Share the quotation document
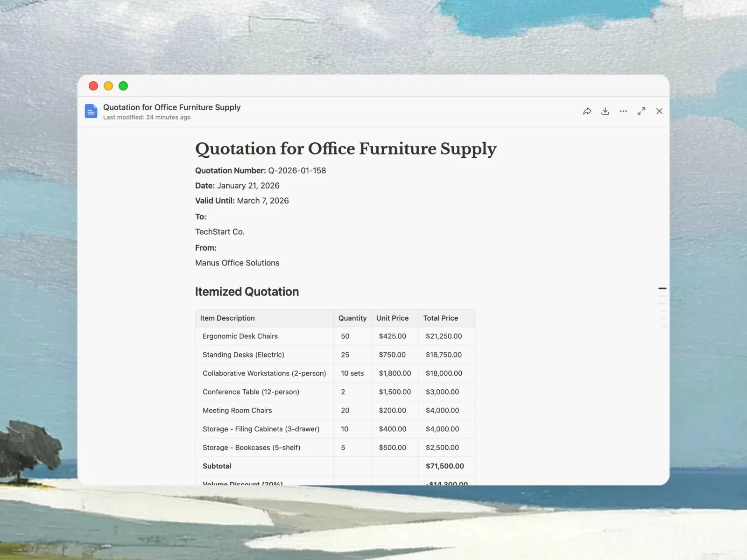747x560 pixels. [587, 111]
